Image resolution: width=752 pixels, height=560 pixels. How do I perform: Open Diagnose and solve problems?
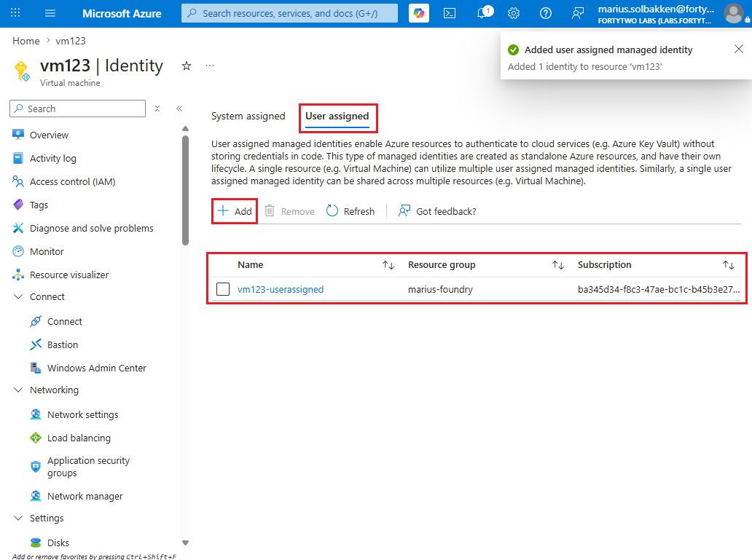pos(91,228)
